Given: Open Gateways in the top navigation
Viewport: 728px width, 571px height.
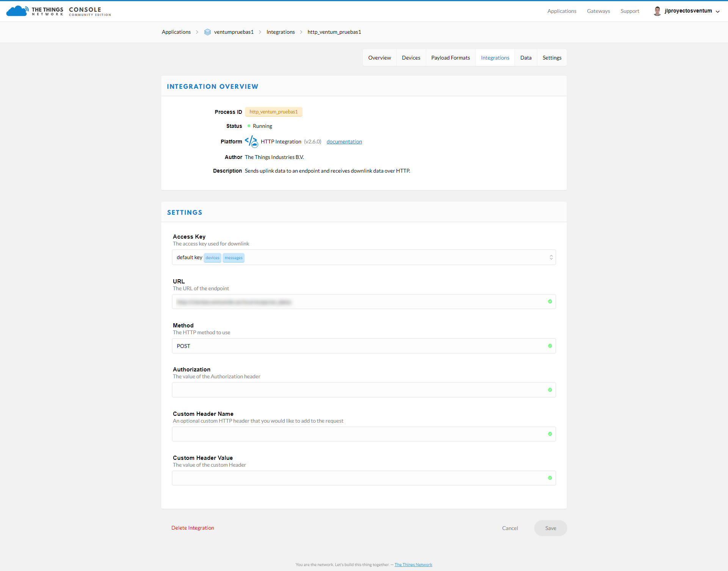Looking at the screenshot, I should tap(598, 11).
